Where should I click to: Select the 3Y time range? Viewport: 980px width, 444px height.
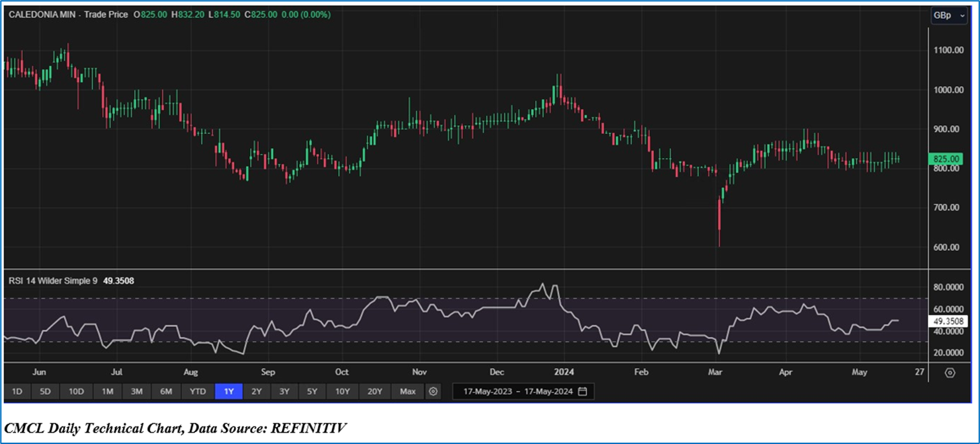284,391
